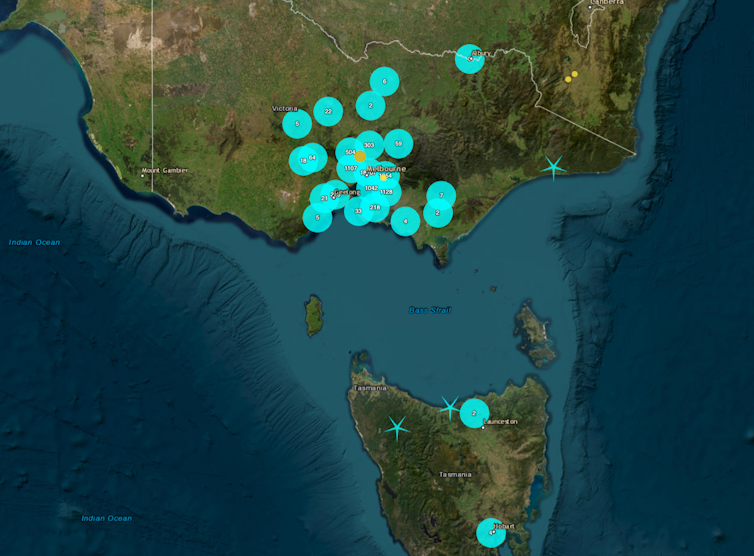Select the cluster marker showing 7
Viewport: 754px width, 556px height.
pos(441,195)
